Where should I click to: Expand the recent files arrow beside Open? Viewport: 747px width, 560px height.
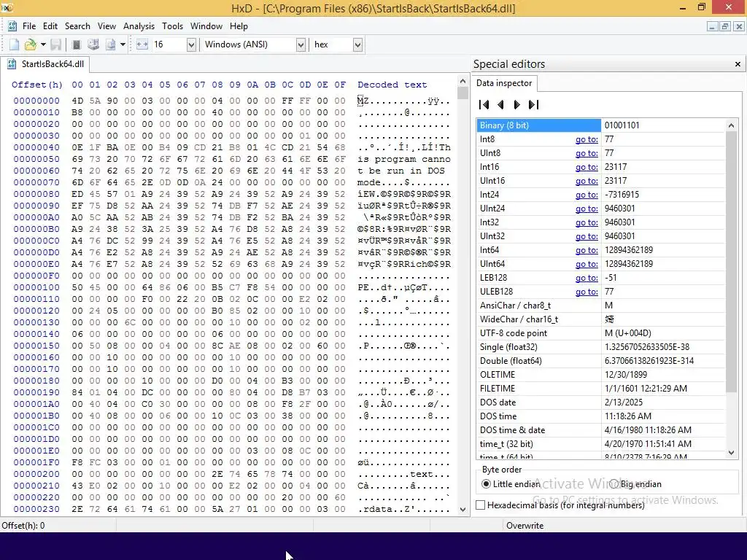tap(43, 44)
